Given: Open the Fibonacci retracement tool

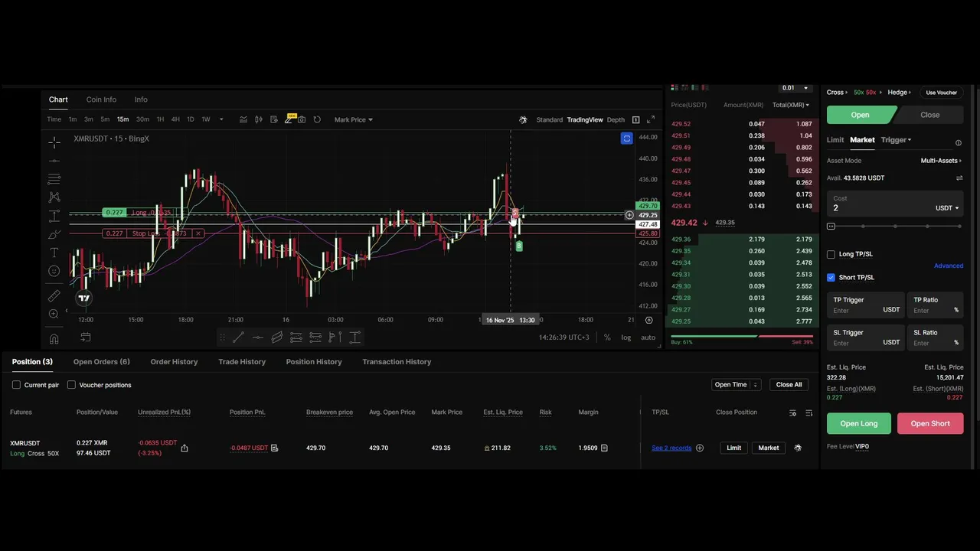Looking at the screenshot, I should [54, 179].
